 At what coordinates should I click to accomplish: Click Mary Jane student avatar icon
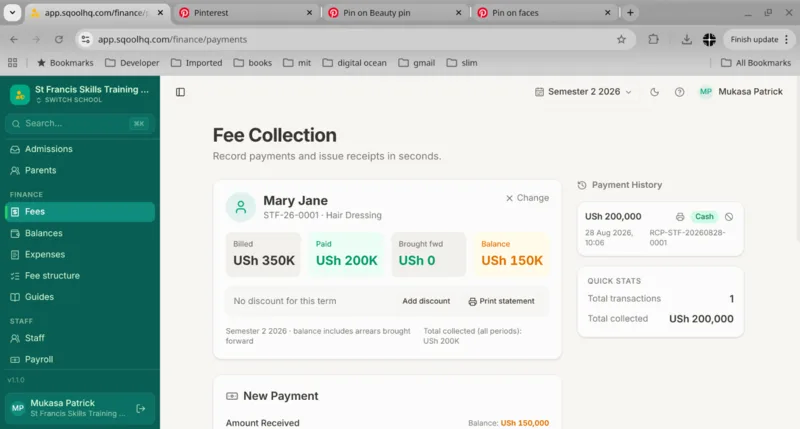(241, 207)
